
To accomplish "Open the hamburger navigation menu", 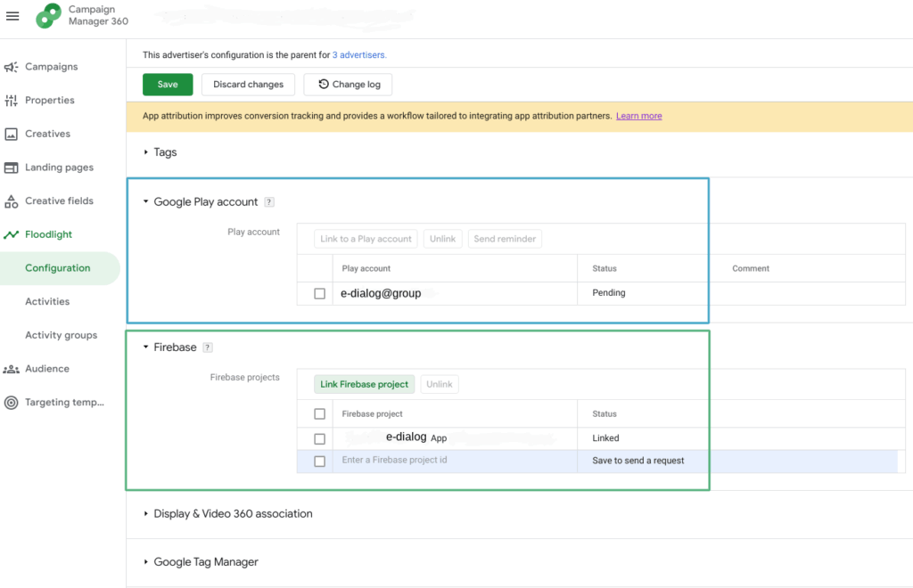I will [12, 15].
